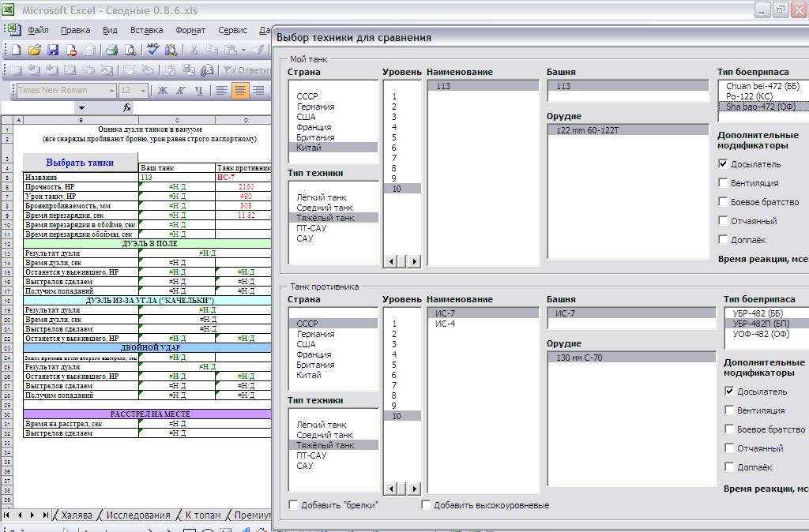Save the workbook with the floppy icon
The image size is (809, 532).
53,50
